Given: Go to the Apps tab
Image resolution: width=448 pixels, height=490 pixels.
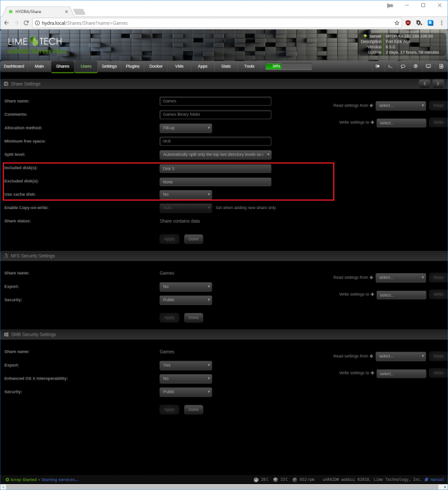Looking at the screenshot, I should tap(202, 66).
